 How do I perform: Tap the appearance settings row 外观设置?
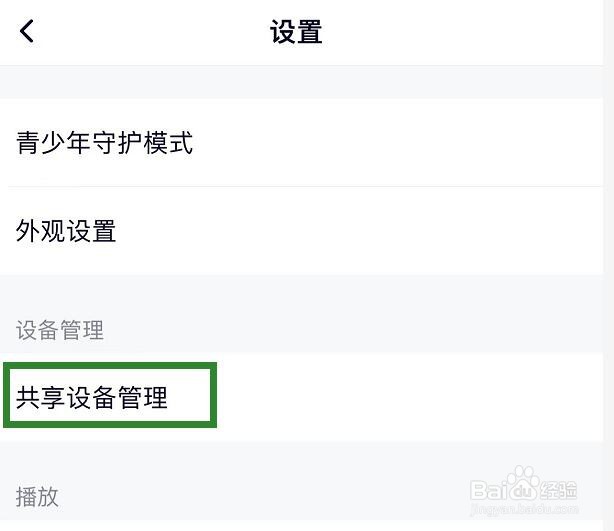pos(301,231)
